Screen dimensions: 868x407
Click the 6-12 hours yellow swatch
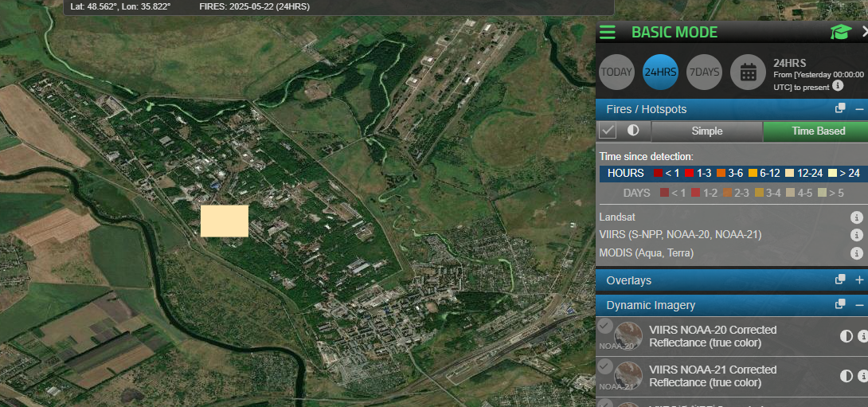point(753,174)
